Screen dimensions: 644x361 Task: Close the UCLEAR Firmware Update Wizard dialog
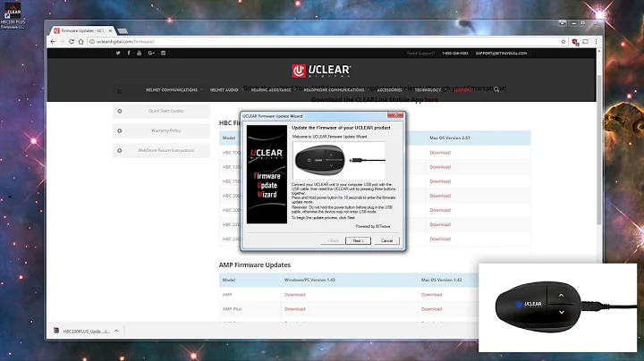point(395,115)
